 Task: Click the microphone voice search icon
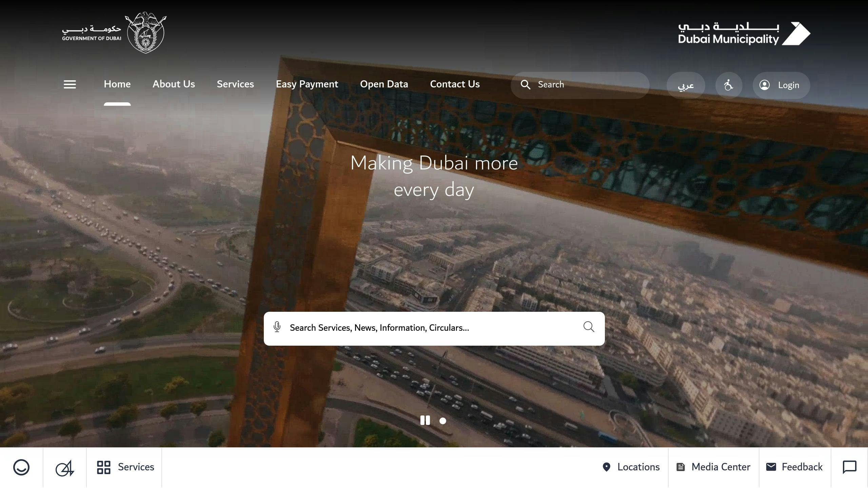point(277,327)
